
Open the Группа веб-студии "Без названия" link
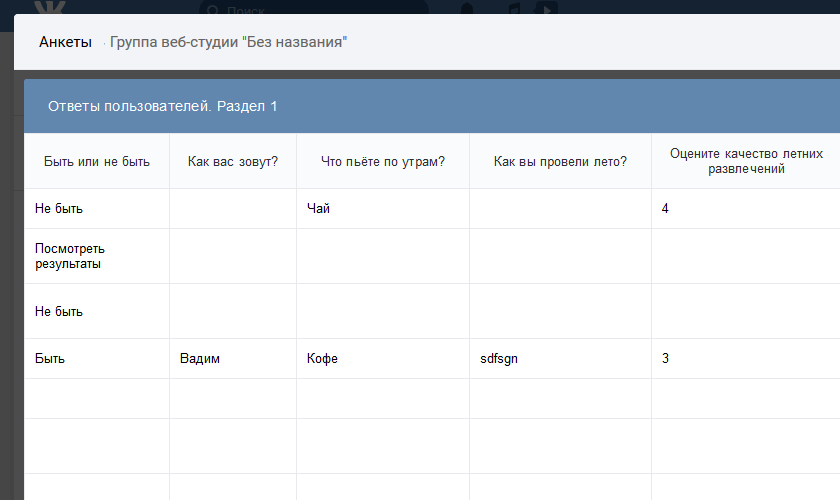(228, 42)
